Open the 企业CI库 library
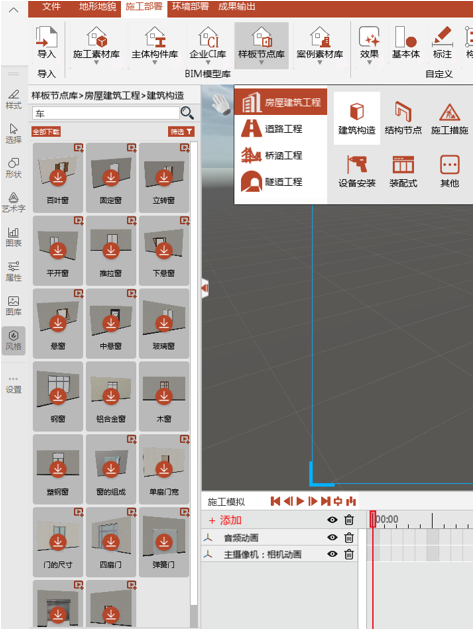The width and height of the screenshot is (474, 631). coord(208,42)
